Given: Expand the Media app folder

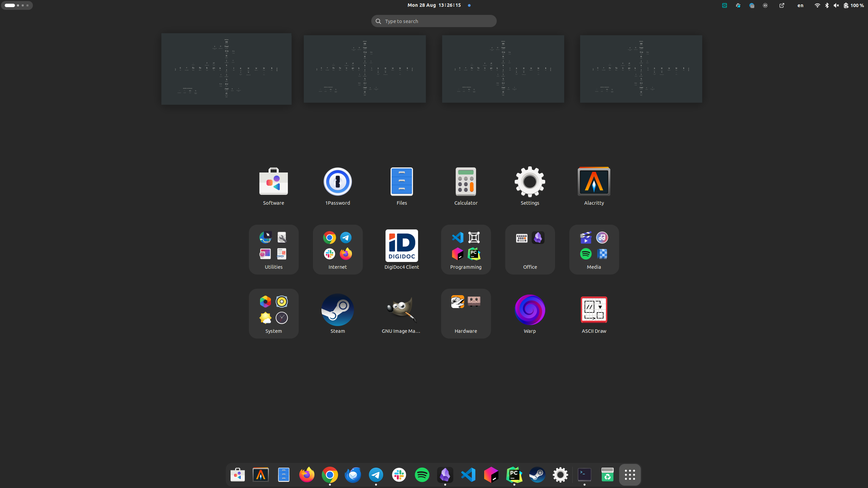Looking at the screenshot, I should (x=594, y=249).
